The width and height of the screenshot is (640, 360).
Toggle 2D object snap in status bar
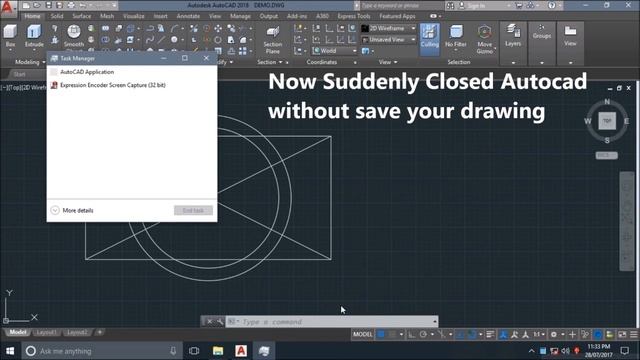click(472, 334)
